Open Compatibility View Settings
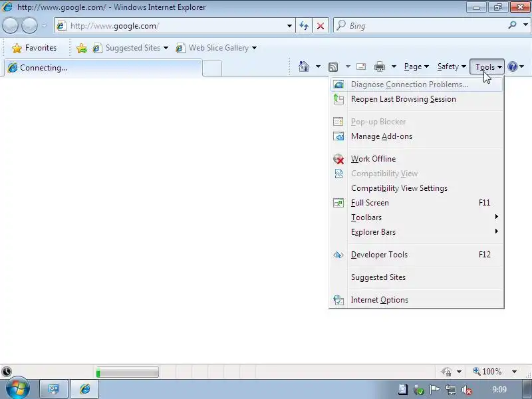This screenshot has height=399, width=532. [417, 188]
